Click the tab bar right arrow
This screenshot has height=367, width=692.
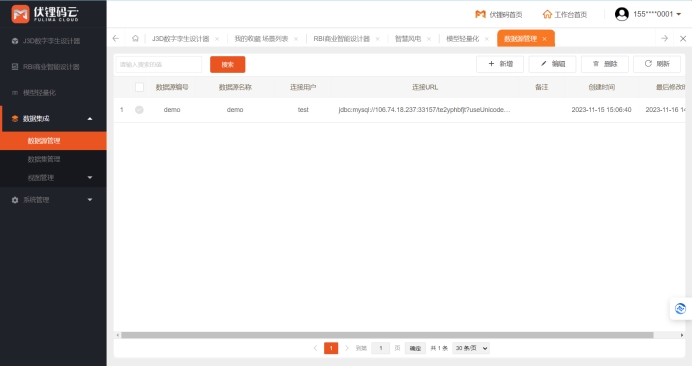[664, 38]
